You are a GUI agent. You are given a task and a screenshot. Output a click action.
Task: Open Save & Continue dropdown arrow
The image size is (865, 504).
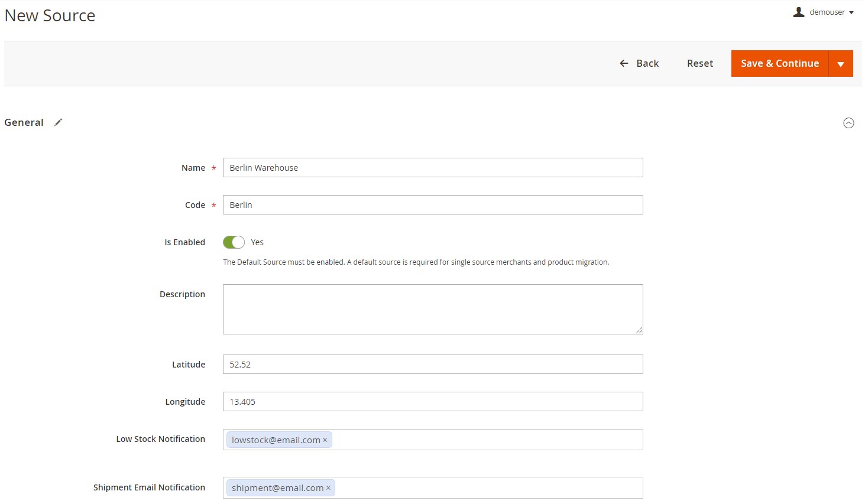[x=841, y=64]
